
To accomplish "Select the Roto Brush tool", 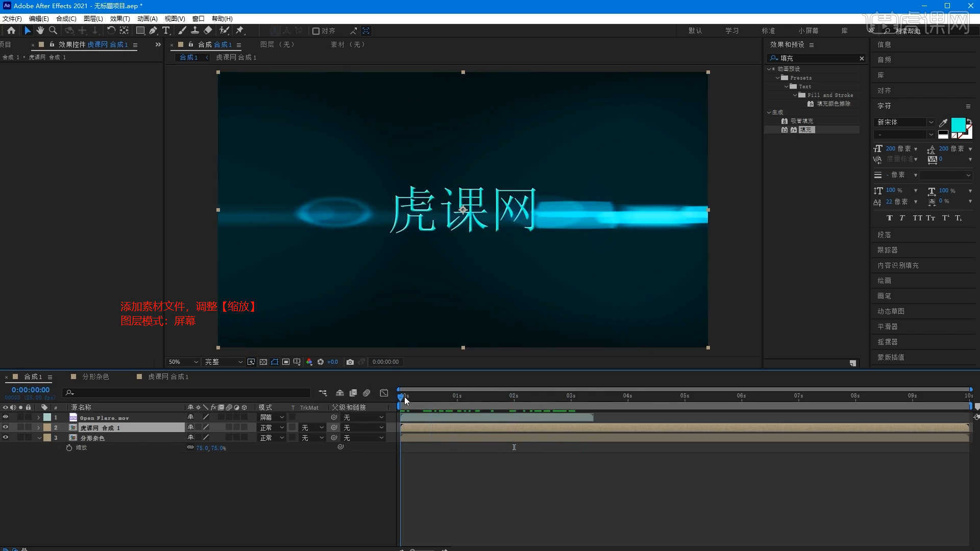I will tap(224, 31).
